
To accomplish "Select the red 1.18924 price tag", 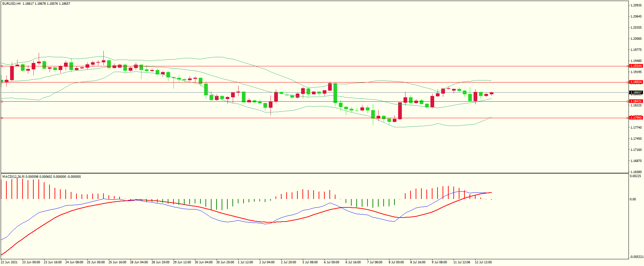I will tap(636, 82).
